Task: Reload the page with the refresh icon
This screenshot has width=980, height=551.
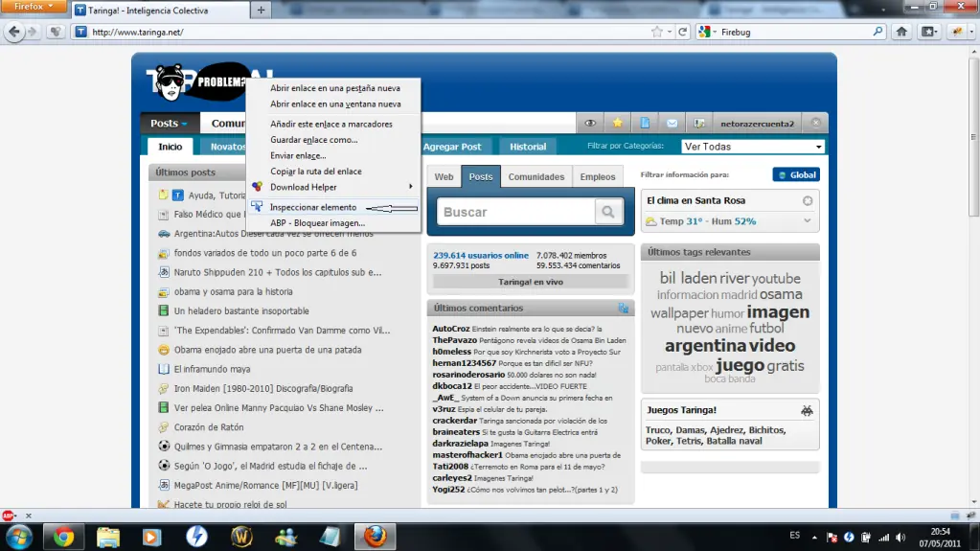Action: pyautogui.click(x=682, y=32)
